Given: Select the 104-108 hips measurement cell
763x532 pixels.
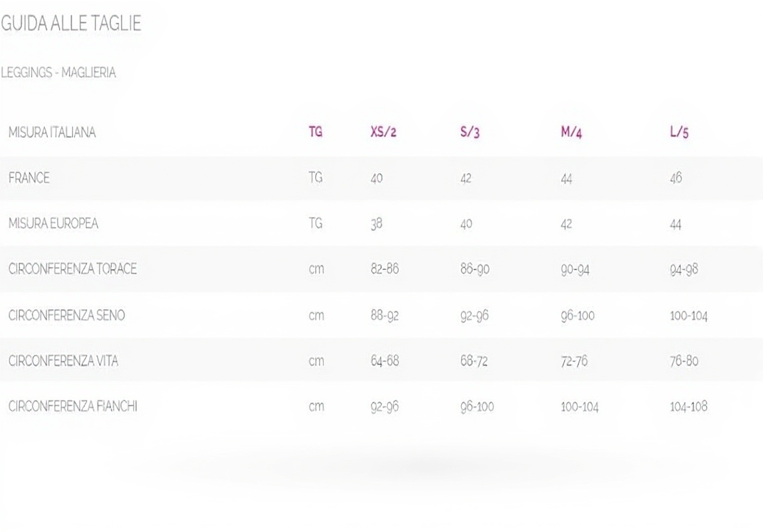Looking at the screenshot, I should pyautogui.click(x=688, y=407).
